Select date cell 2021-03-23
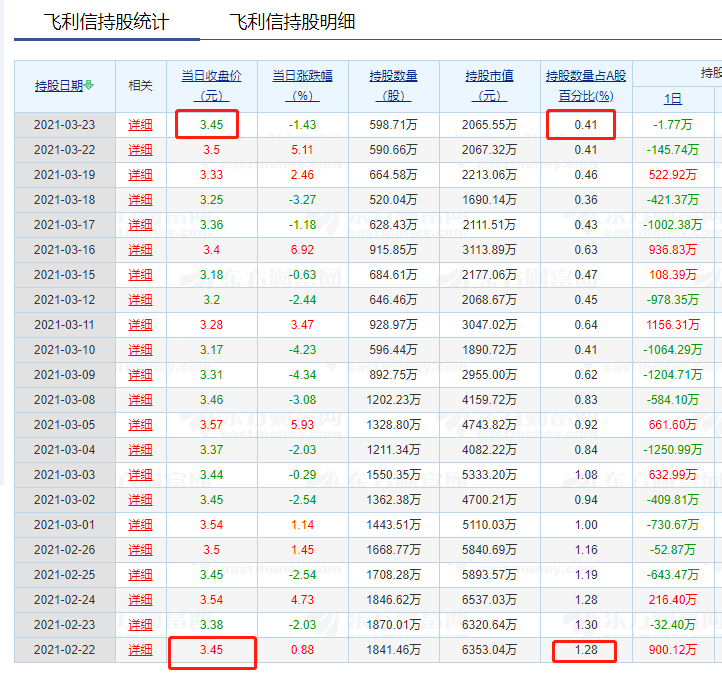Viewport: 722px width, 682px height. pos(64,125)
